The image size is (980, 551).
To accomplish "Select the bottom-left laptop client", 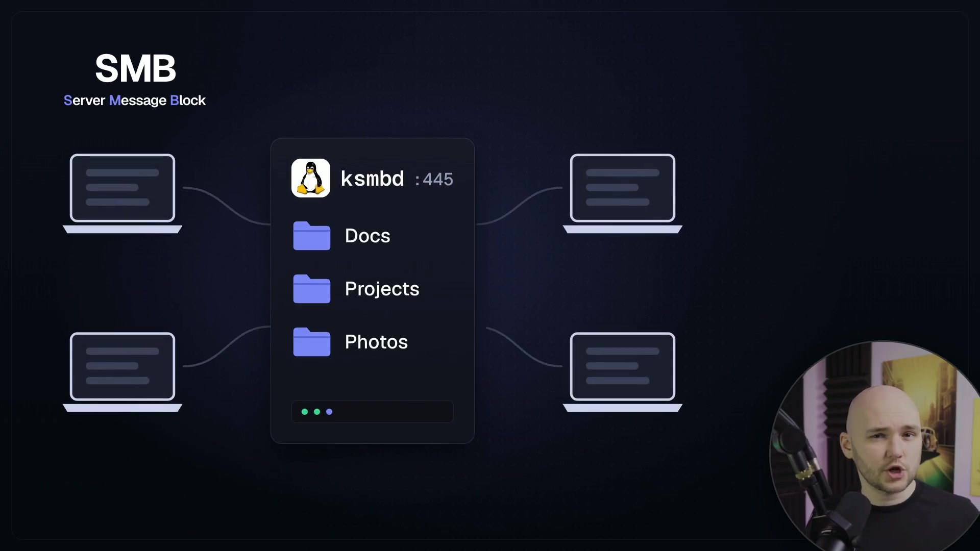I will 122,372.
